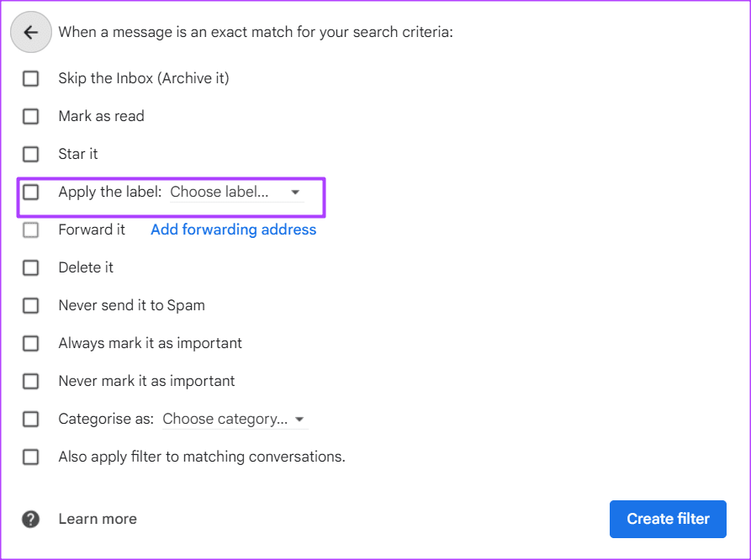Enable Skip the Inbox (Archive it)
751x560 pixels.
(x=31, y=78)
